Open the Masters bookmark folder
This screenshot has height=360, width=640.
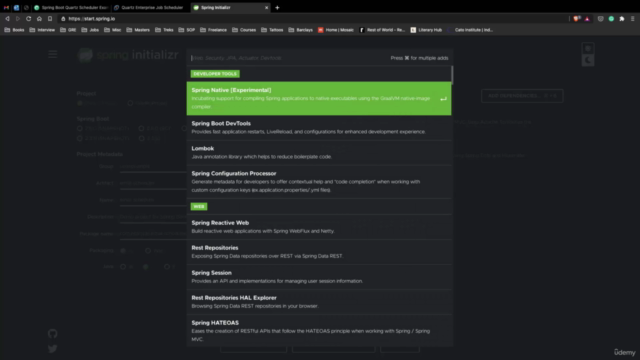138,30
